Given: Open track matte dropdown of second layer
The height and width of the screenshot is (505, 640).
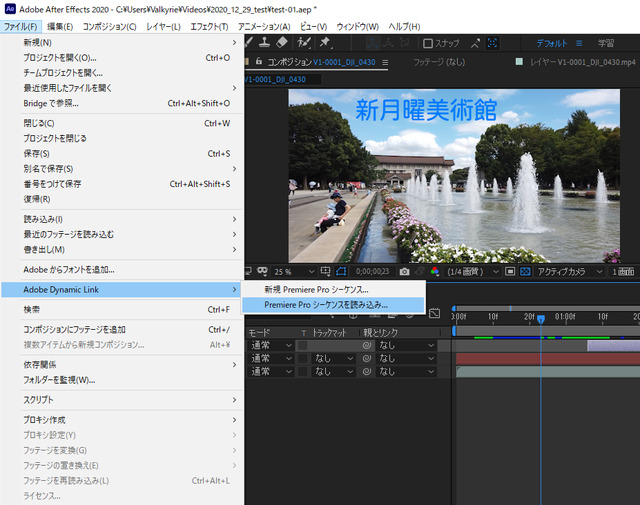Looking at the screenshot, I should 333,358.
